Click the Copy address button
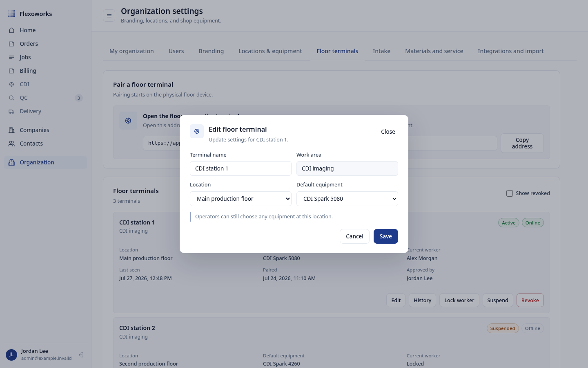Image resolution: width=588 pixels, height=368 pixels. [522, 143]
